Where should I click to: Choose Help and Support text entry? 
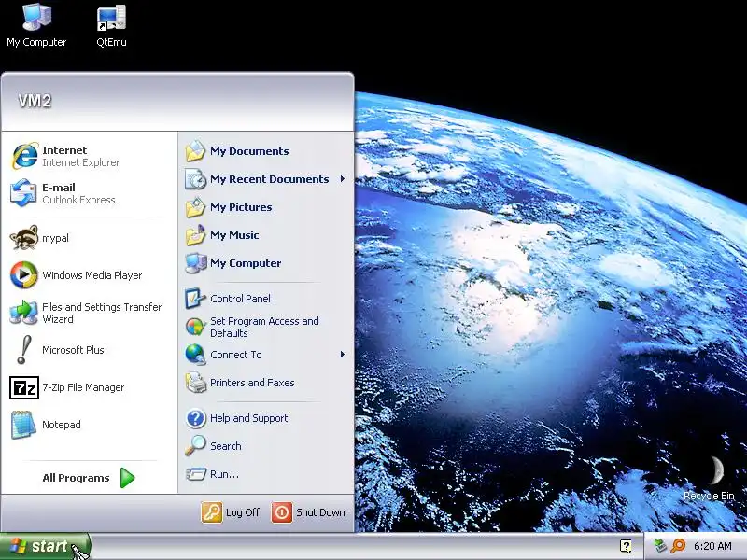coord(248,418)
